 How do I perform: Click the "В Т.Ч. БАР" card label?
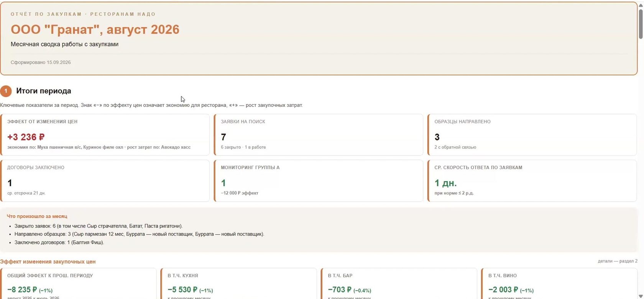340,276
